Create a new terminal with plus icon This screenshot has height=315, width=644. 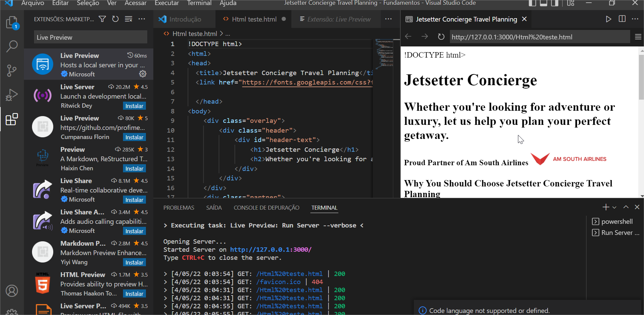606,207
